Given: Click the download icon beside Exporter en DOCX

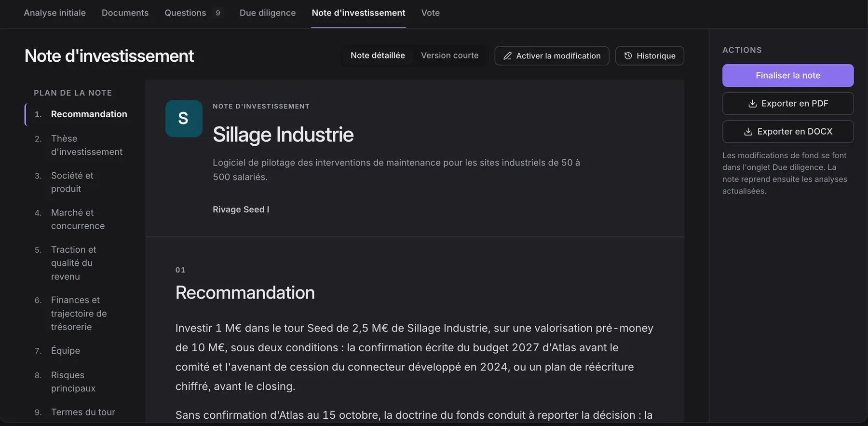Looking at the screenshot, I should point(748,132).
